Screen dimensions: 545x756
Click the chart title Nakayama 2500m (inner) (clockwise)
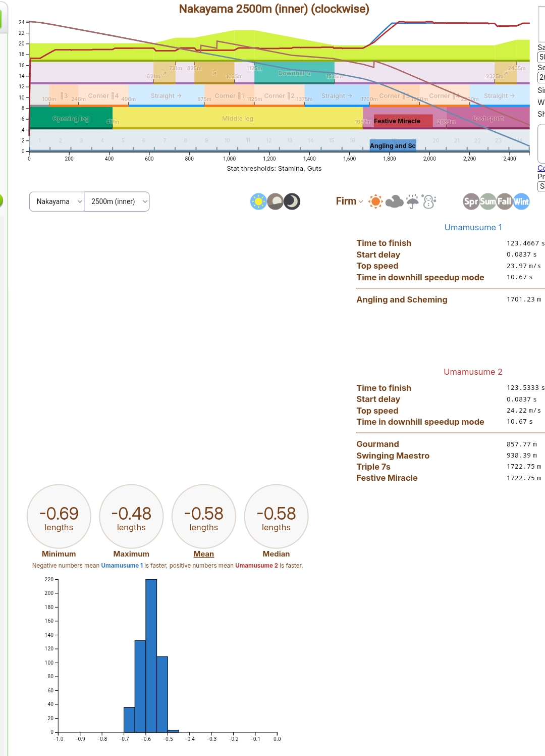(274, 9)
